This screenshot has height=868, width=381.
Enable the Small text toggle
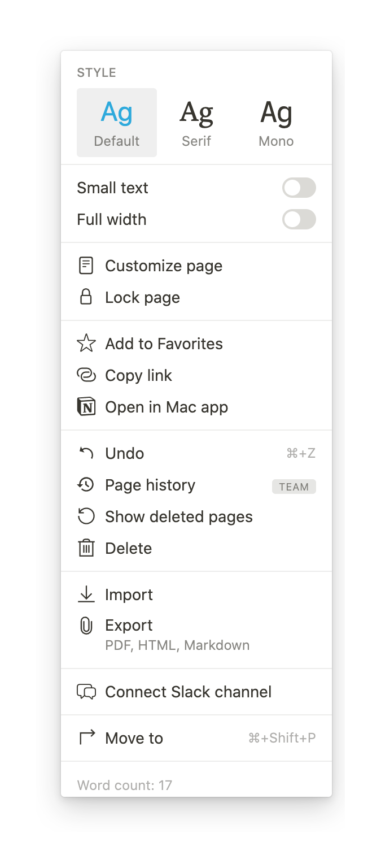point(299,188)
